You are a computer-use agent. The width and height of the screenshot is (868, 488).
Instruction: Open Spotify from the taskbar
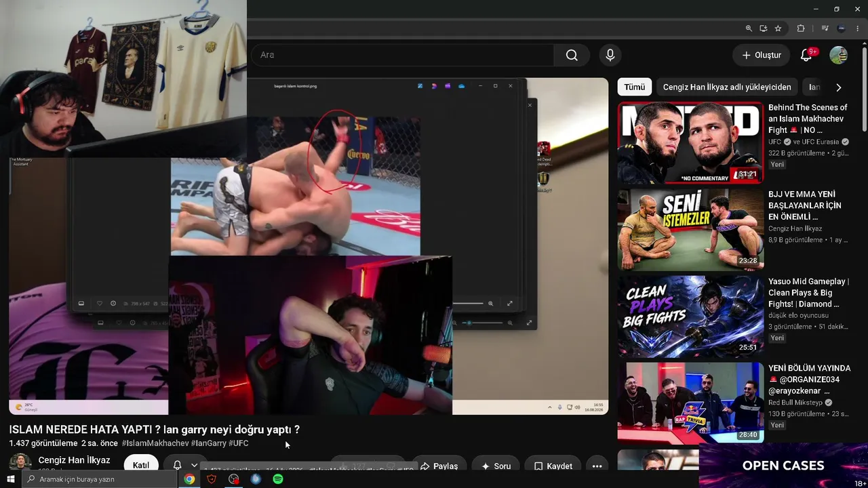(278, 479)
